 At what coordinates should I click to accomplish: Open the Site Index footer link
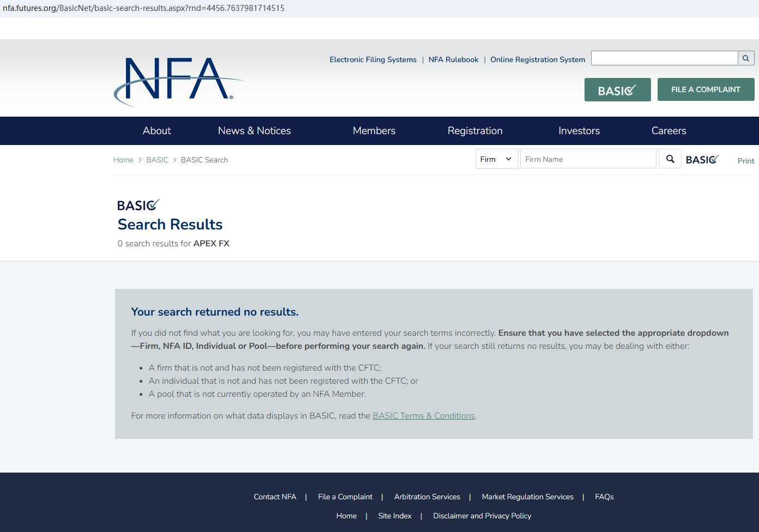click(x=395, y=516)
